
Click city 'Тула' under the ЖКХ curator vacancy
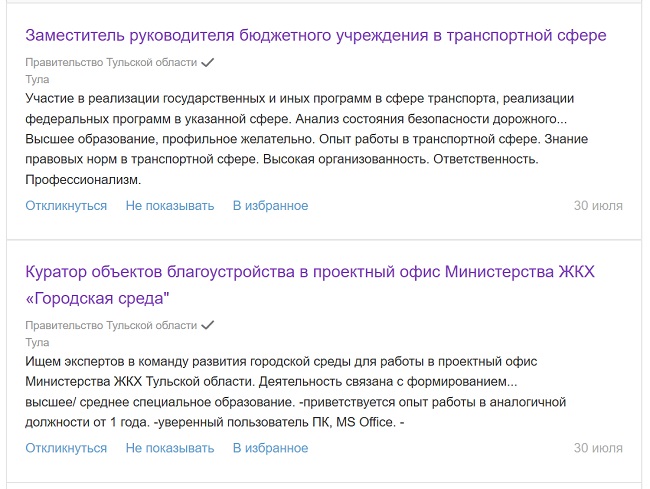point(37,342)
